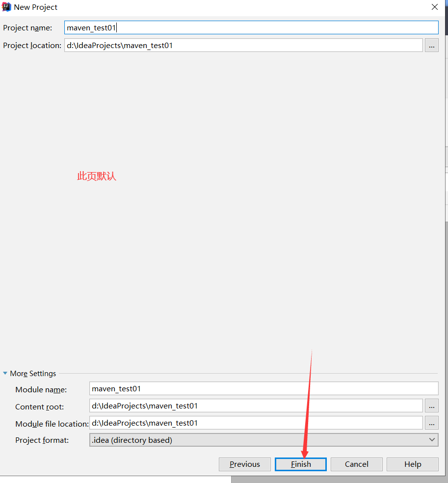Click the Module file location field
The image size is (448, 483).
(x=256, y=423)
